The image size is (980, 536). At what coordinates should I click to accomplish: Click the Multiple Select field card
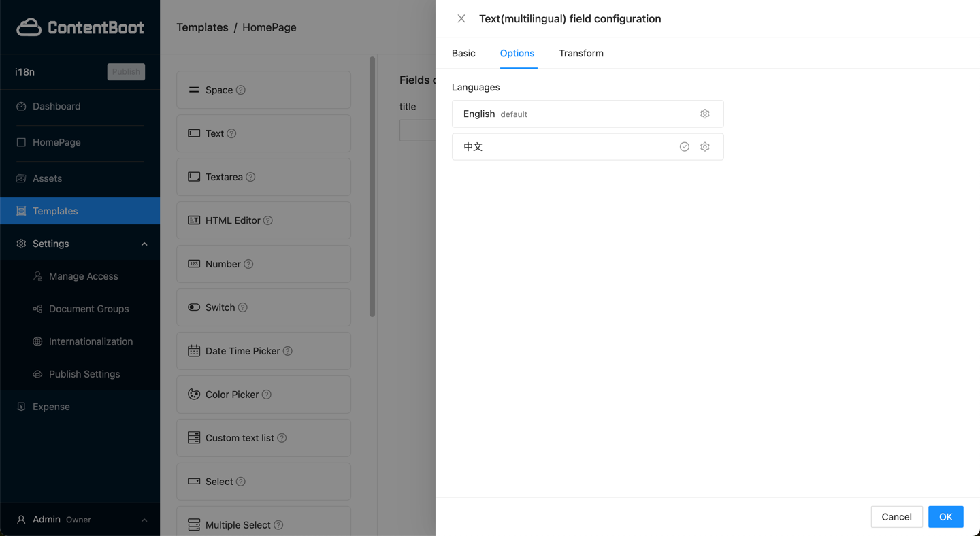click(263, 521)
